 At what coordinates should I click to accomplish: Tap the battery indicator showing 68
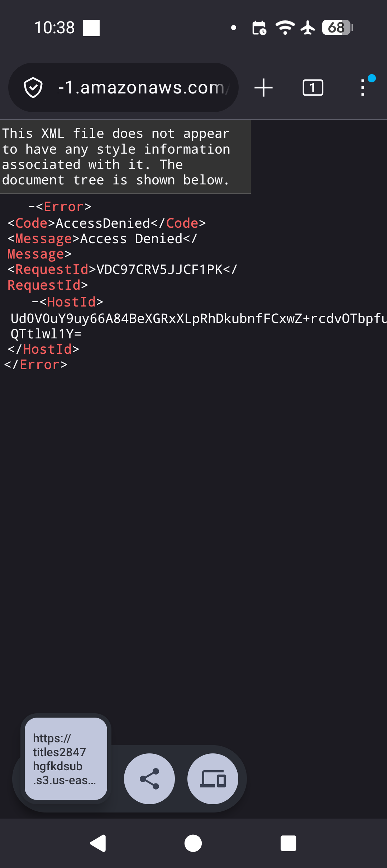pyautogui.click(x=338, y=28)
